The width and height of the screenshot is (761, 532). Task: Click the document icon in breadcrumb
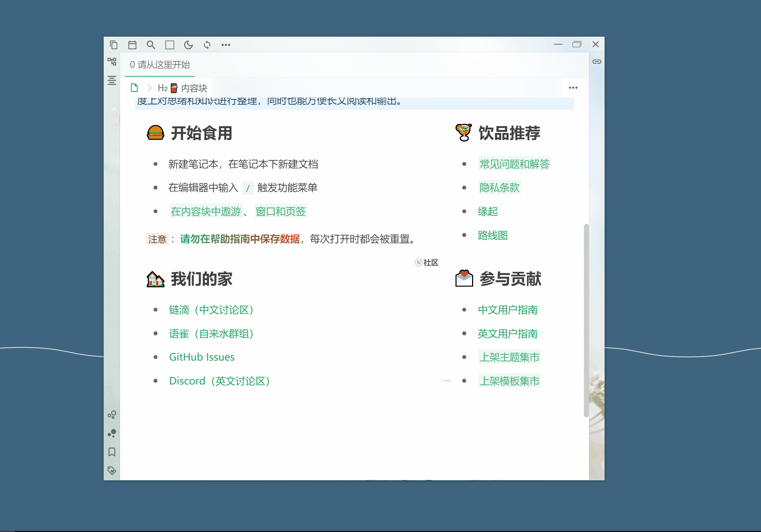134,88
